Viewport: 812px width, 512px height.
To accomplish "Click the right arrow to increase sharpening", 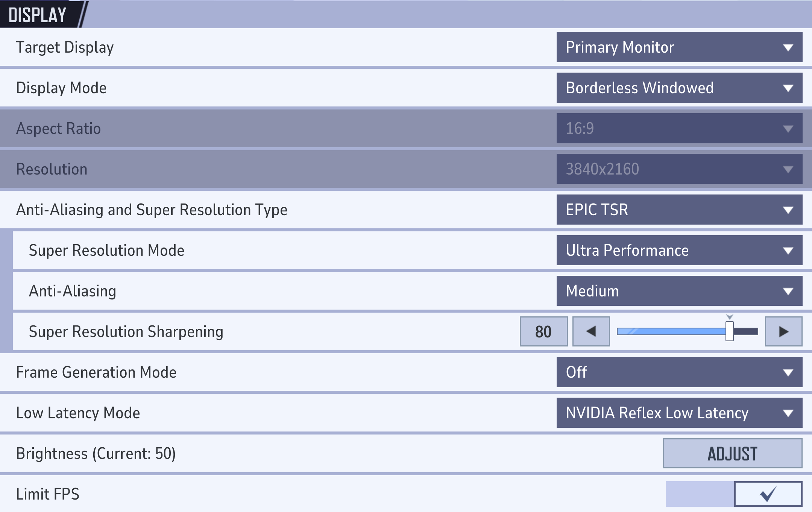I will pyautogui.click(x=783, y=331).
